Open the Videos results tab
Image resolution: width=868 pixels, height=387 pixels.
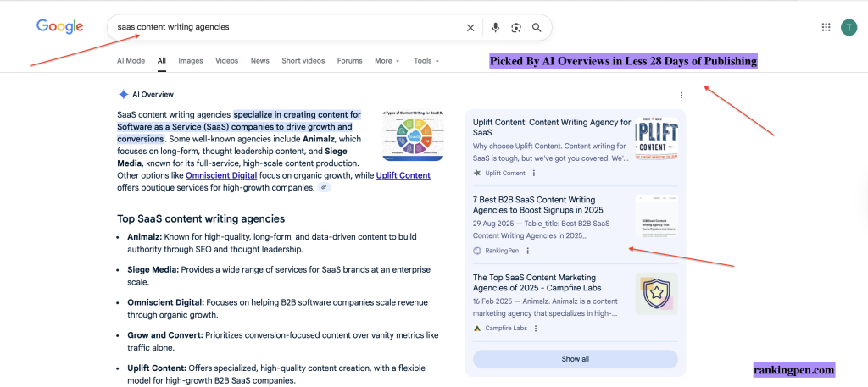pos(226,61)
